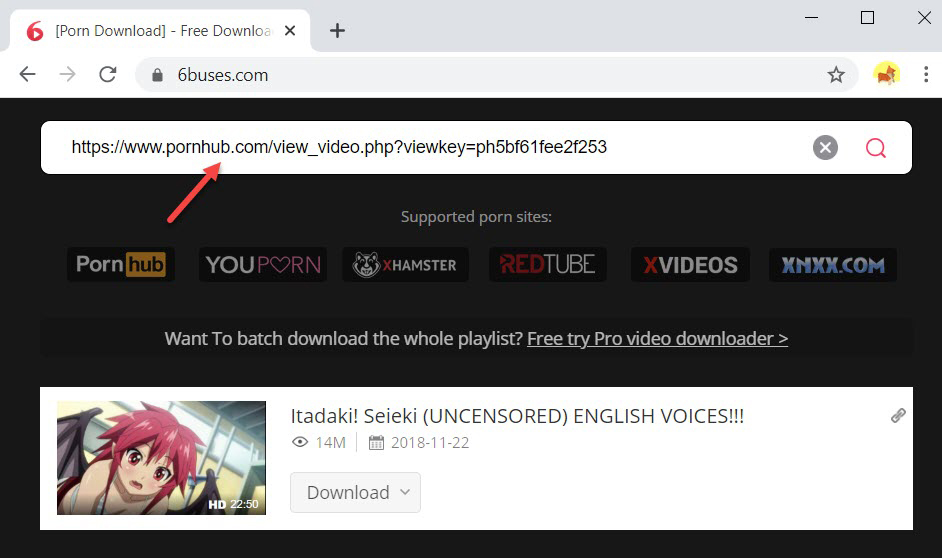This screenshot has width=942, height=558.
Task: Choose the XVideos supported site logo
Action: (690, 264)
